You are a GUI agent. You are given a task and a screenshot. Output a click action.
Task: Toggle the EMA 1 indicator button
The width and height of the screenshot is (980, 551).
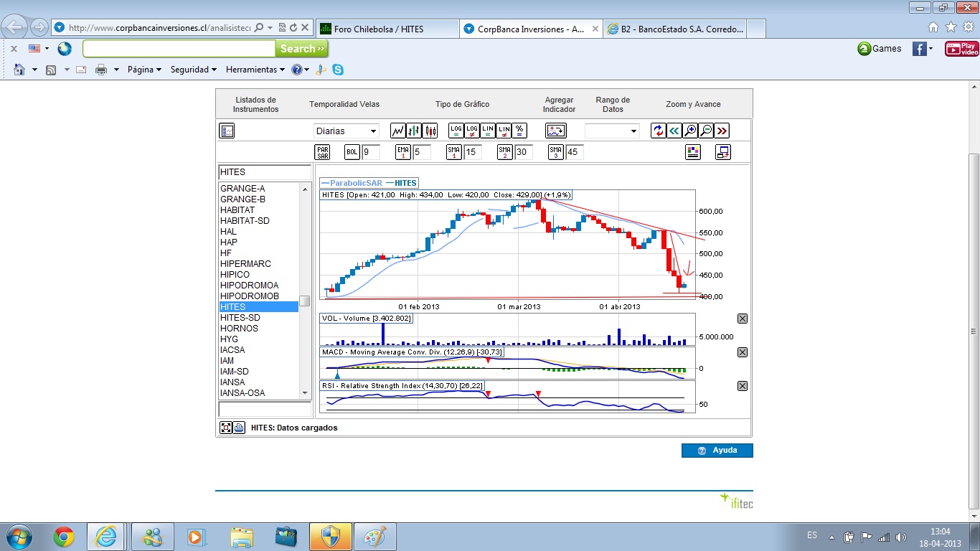click(x=403, y=152)
